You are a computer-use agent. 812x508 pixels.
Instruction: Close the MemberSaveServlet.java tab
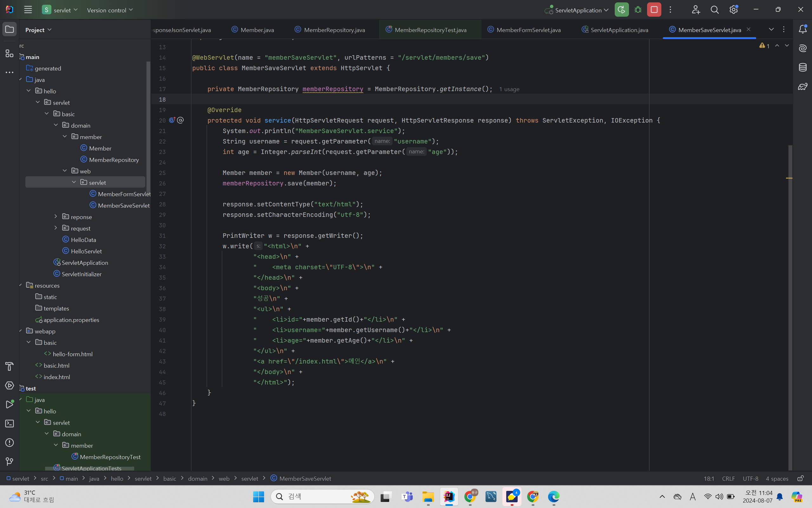click(x=748, y=29)
